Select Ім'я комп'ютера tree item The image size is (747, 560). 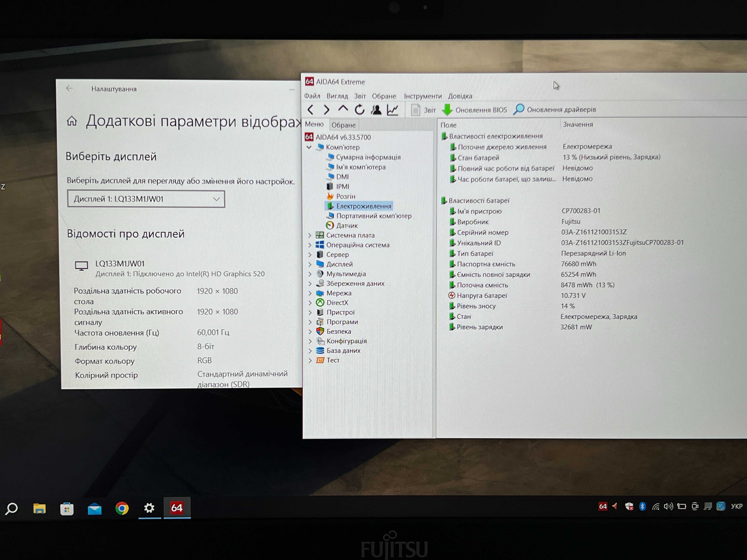357,167
